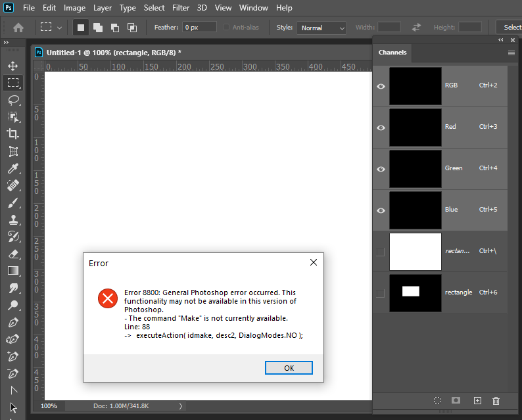The width and height of the screenshot is (522, 420).
Task: Switch to the Channels tab
Action: coord(392,53)
